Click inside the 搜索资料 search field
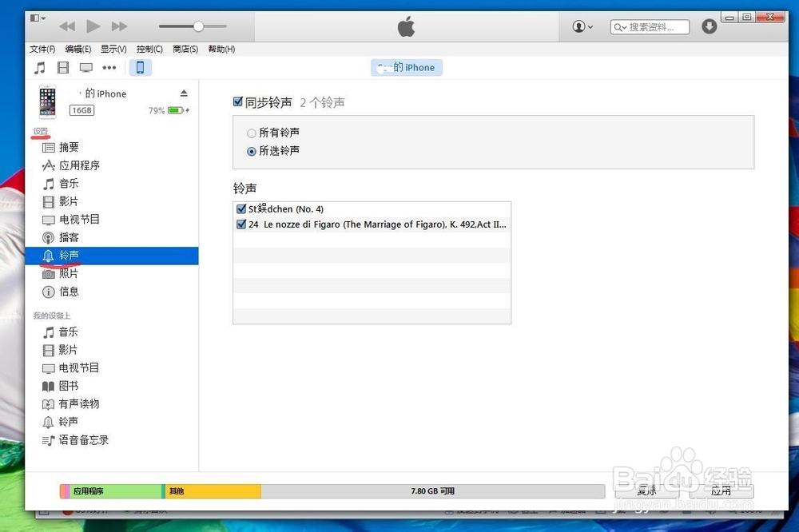 coord(651,26)
